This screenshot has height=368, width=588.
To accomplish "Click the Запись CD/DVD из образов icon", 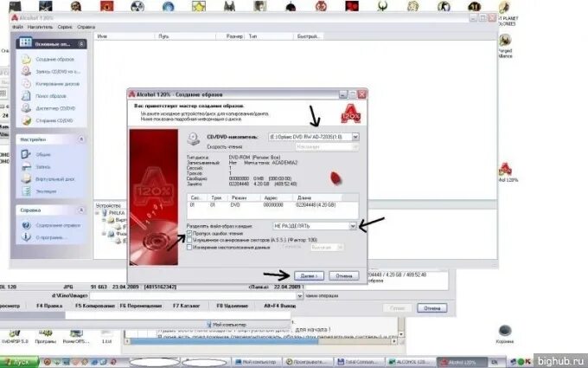I will (x=26, y=71).
